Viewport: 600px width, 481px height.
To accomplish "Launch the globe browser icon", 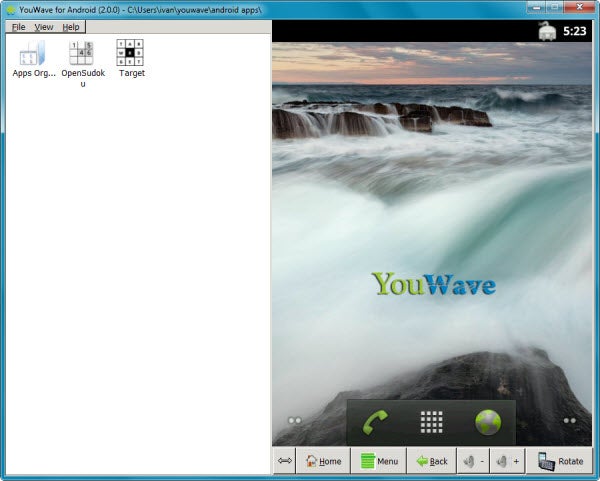I will click(x=488, y=422).
